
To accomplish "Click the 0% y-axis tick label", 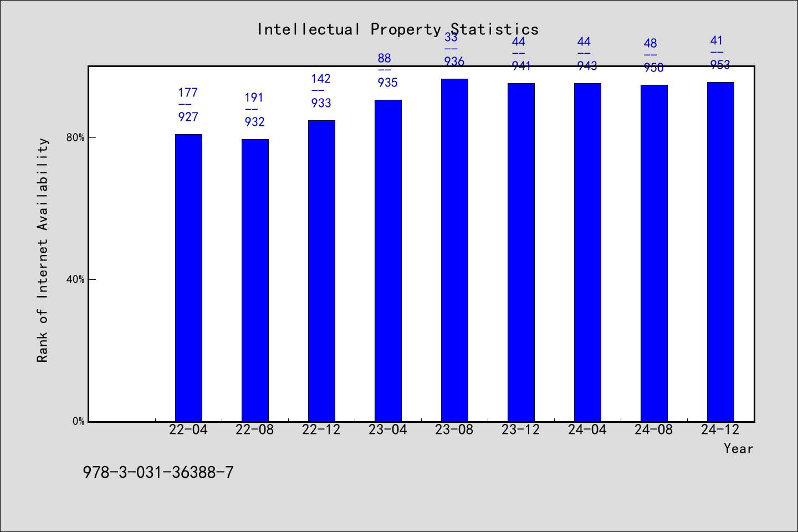I will tap(78, 422).
